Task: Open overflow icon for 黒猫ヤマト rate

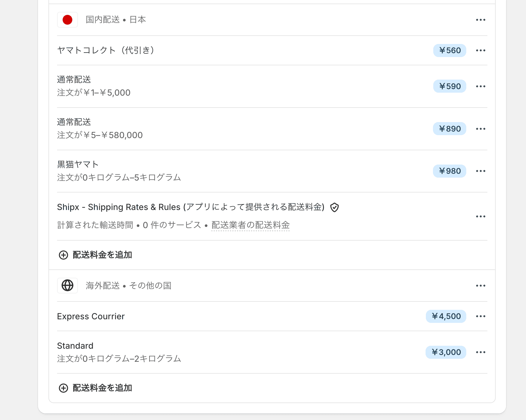Action: [481, 171]
